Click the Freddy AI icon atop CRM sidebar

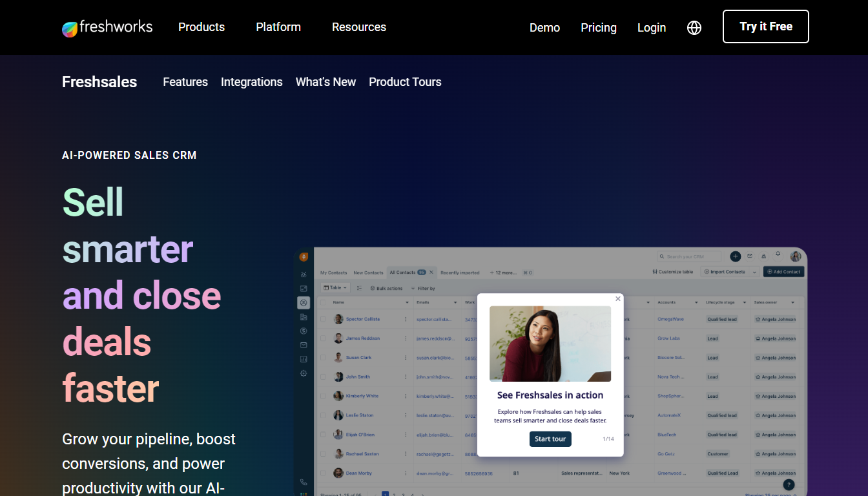[304, 274]
